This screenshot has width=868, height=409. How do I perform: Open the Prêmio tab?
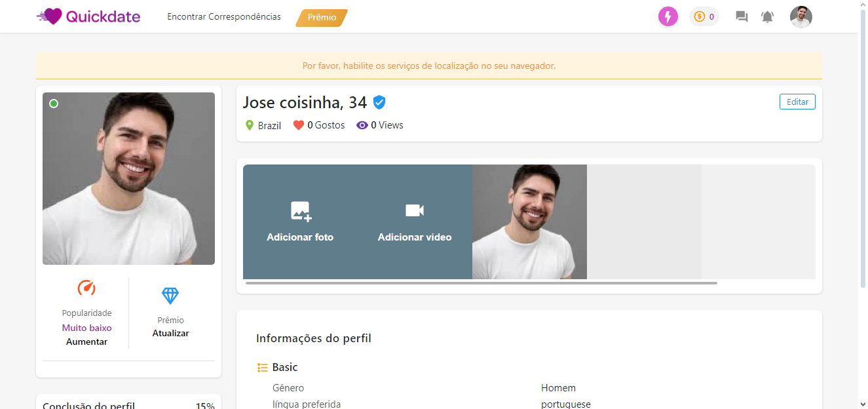pyautogui.click(x=322, y=18)
